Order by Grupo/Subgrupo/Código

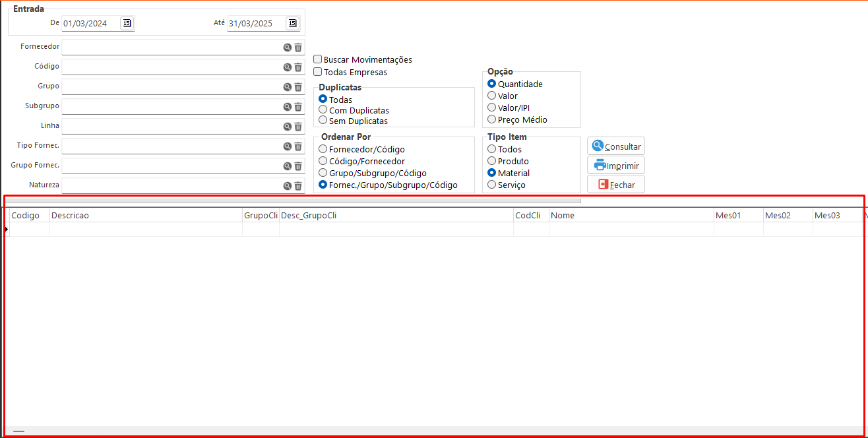pos(323,173)
